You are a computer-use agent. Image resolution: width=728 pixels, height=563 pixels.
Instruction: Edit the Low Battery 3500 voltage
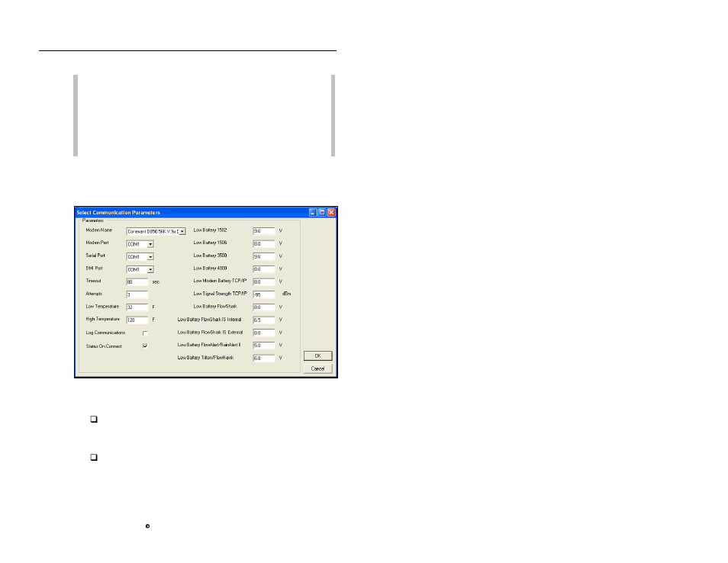tap(264, 256)
